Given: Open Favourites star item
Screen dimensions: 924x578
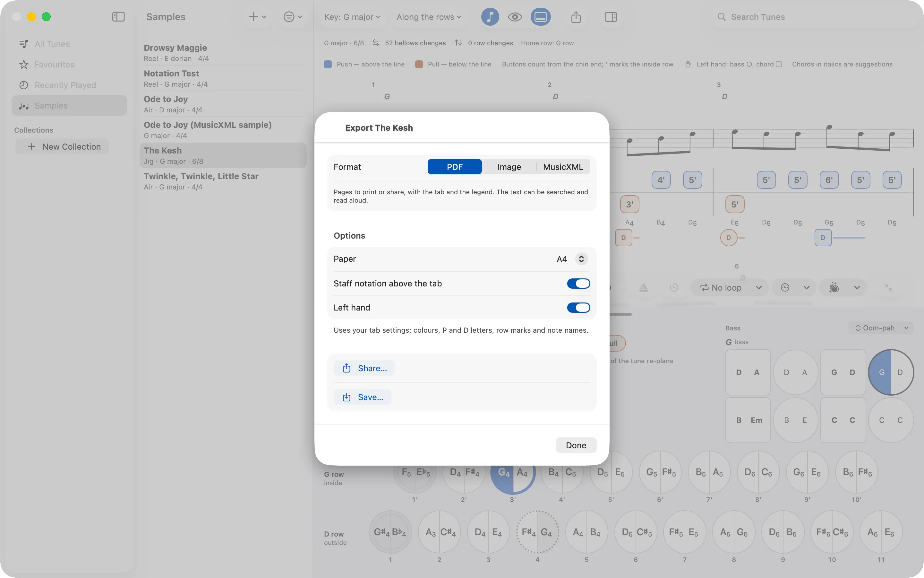Looking at the screenshot, I should [69, 65].
